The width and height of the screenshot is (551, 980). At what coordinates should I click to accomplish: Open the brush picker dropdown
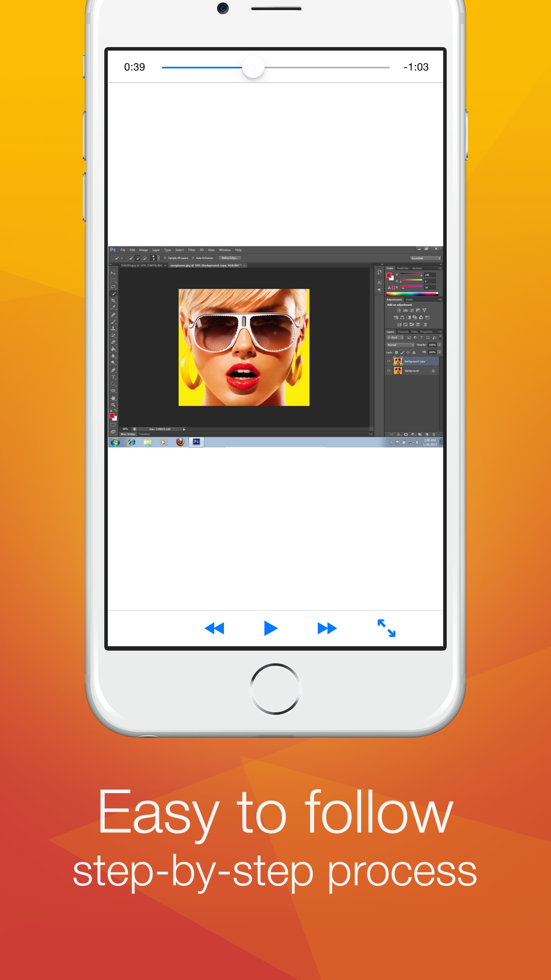point(158,258)
